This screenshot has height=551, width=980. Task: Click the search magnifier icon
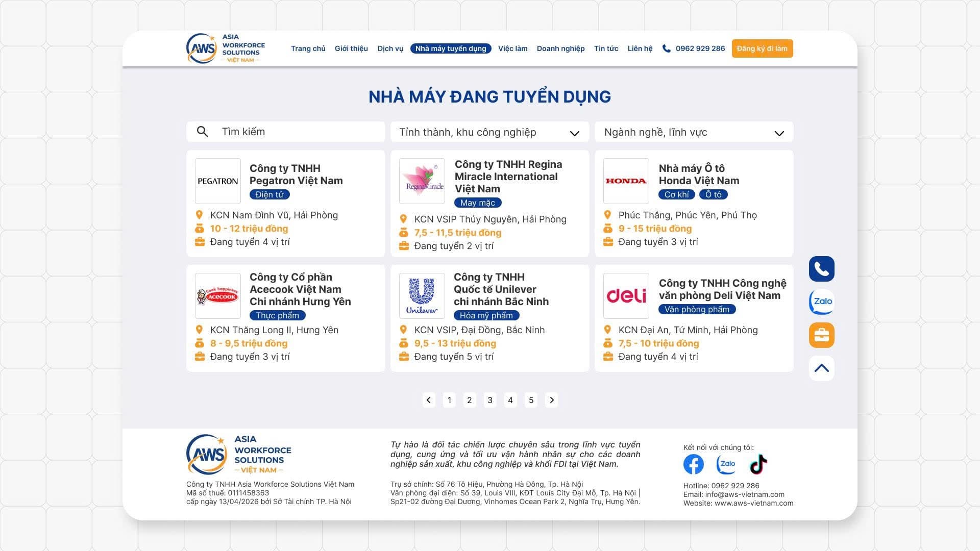(202, 132)
